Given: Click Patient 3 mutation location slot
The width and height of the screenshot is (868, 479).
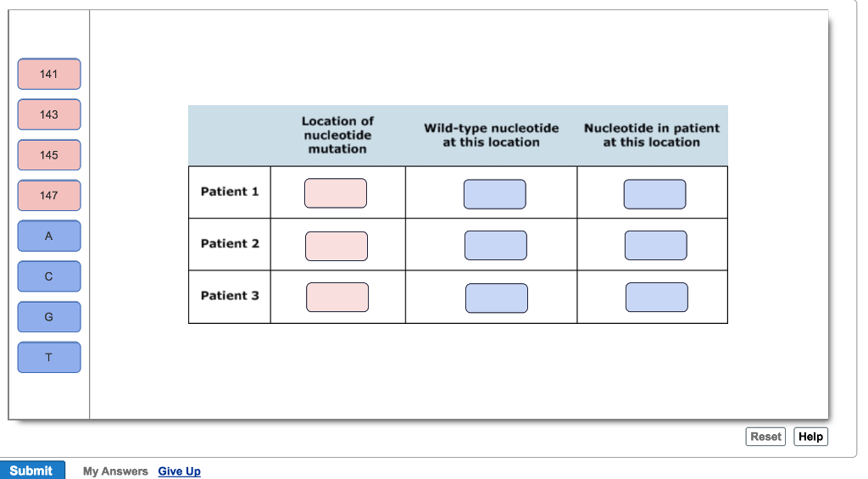Looking at the screenshot, I should coord(337,298).
